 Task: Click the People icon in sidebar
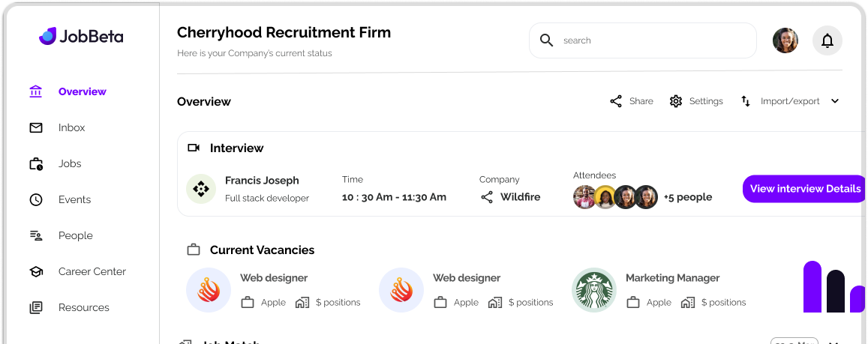point(36,235)
